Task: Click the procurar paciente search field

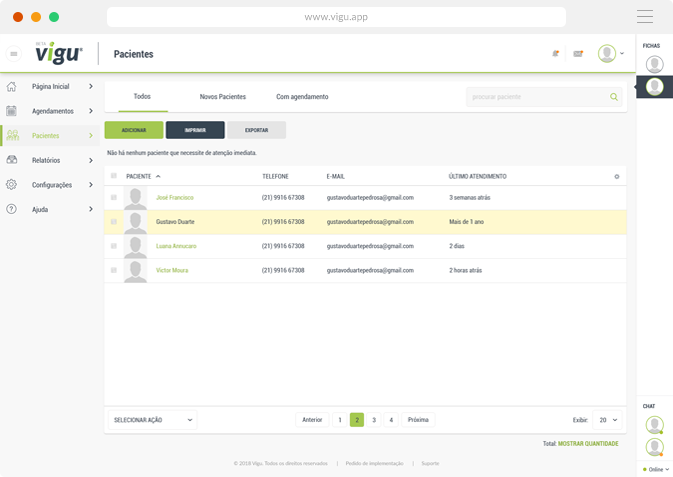Action: [536, 97]
